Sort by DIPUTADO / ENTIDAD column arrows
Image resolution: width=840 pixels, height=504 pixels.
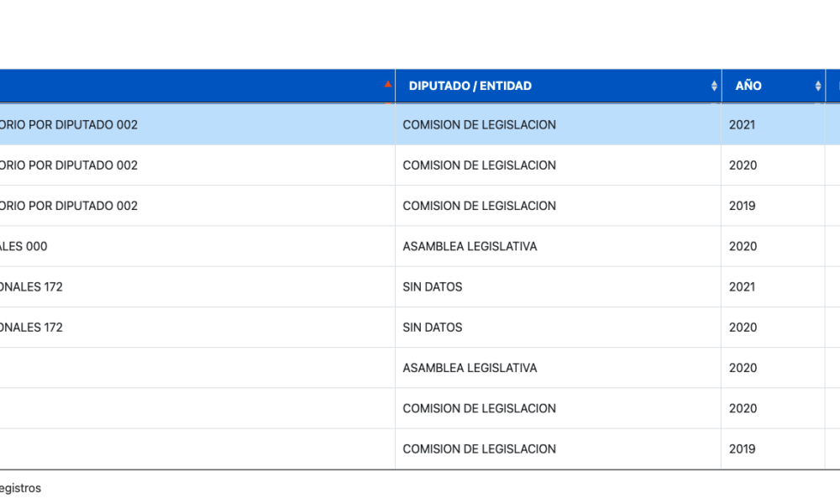click(713, 86)
